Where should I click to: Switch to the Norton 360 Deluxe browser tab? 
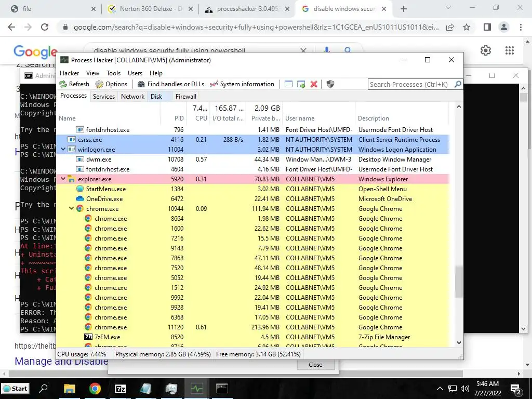(x=150, y=9)
